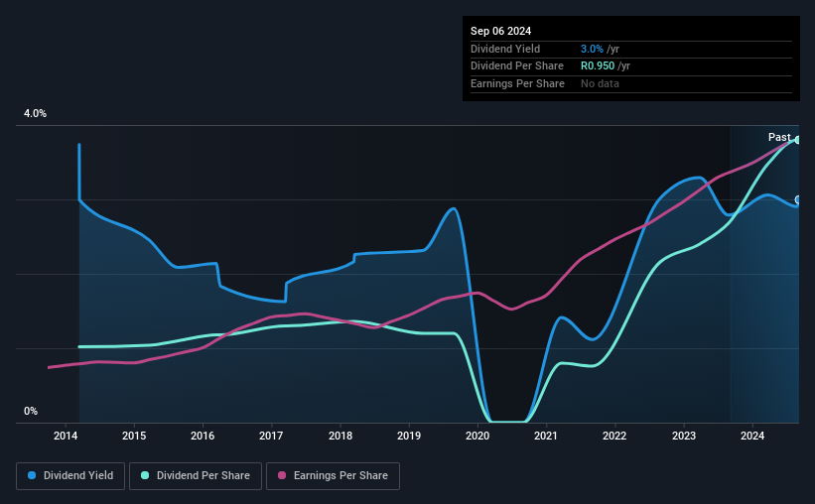Click the 3.0% dividend yield value

click(x=592, y=49)
